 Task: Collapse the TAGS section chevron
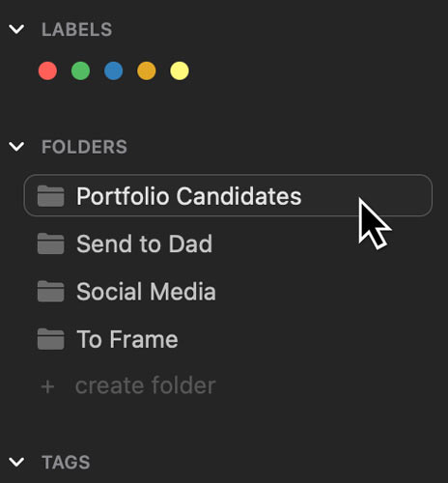click(x=16, y=463)
